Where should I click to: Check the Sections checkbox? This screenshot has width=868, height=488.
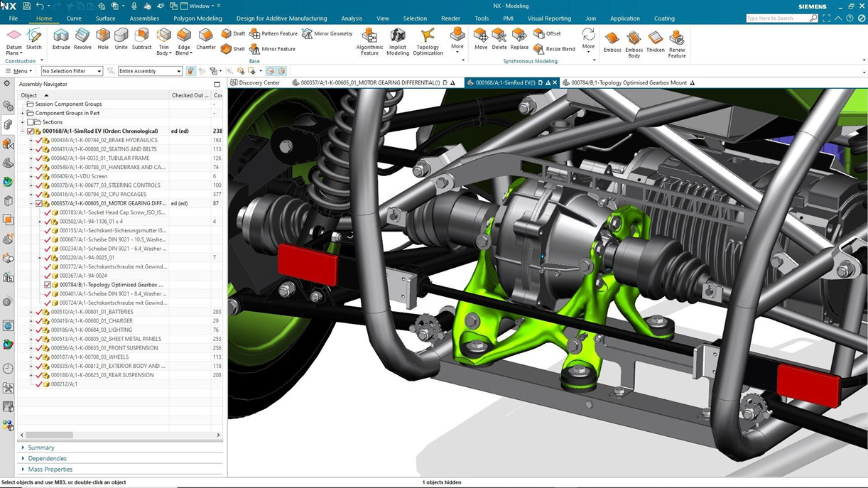(29, 121)
